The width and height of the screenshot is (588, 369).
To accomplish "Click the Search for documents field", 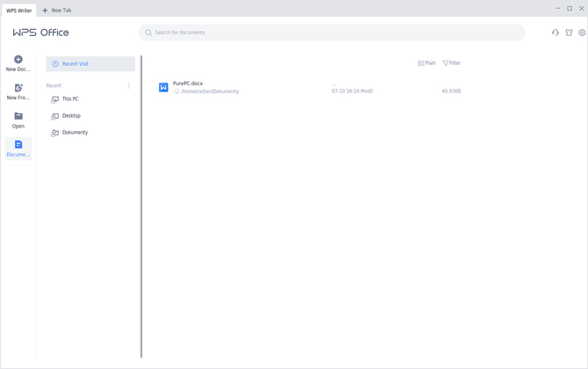I will (332, 33).
